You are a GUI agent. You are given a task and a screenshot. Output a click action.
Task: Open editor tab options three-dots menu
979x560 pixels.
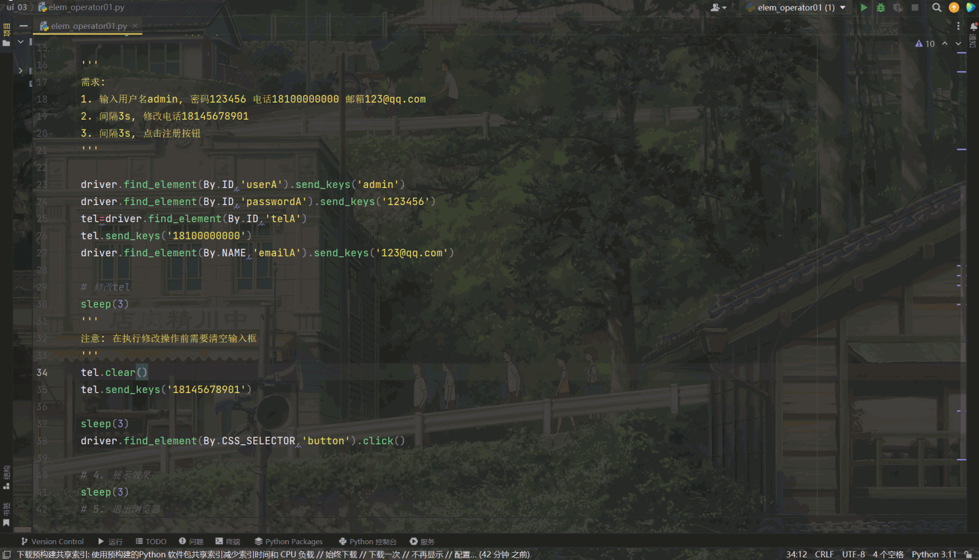(958, 26)
